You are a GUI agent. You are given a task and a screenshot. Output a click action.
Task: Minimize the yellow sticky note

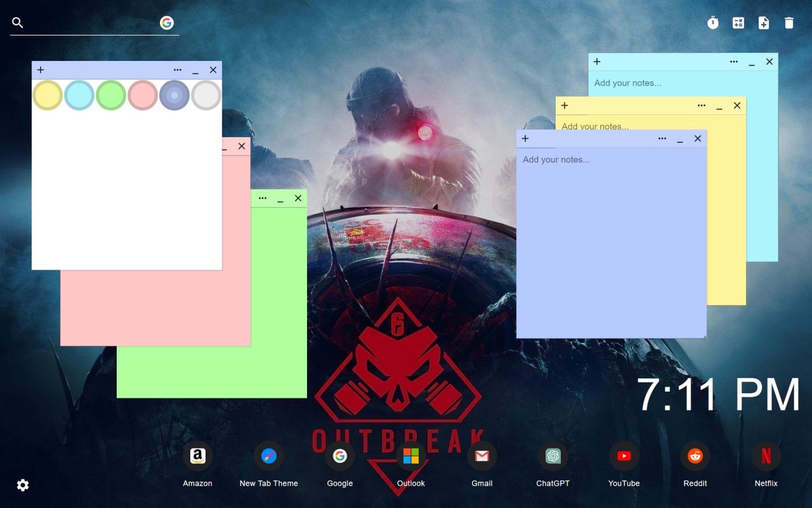tap(719, 106)
